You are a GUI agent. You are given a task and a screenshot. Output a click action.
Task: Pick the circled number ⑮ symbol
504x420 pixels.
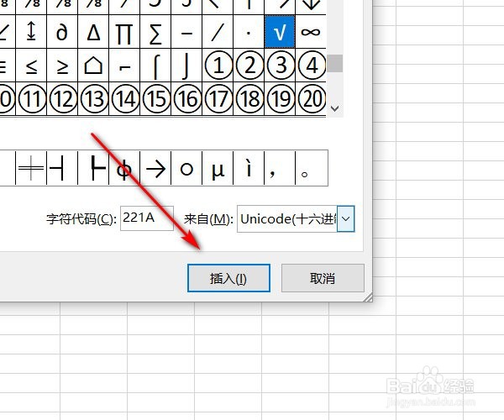point(155,98)
